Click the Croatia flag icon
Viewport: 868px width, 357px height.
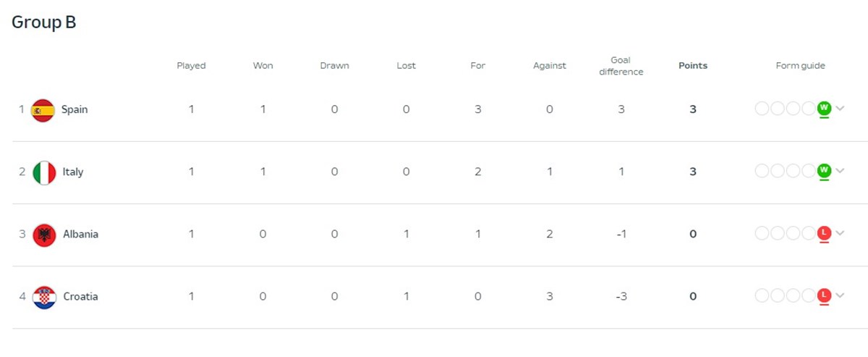[44, 297]
